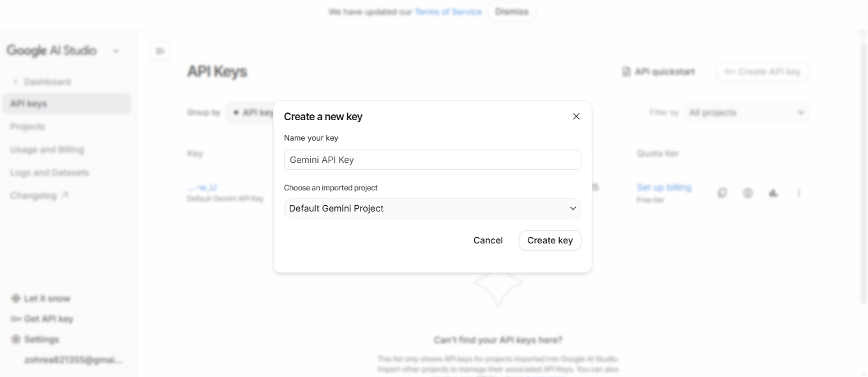Open Usage and Billing
Viewport: 868px width, 377px height.
tap(47, 150)
